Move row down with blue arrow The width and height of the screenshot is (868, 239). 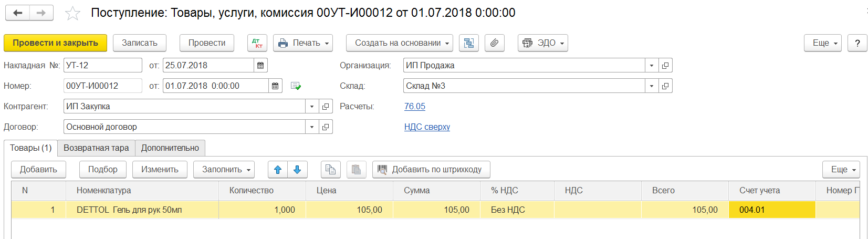(x=297, y=170)
